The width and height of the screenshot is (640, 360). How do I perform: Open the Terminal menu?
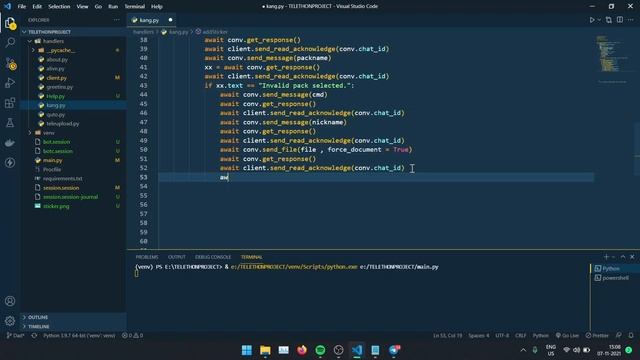(135, 7)
